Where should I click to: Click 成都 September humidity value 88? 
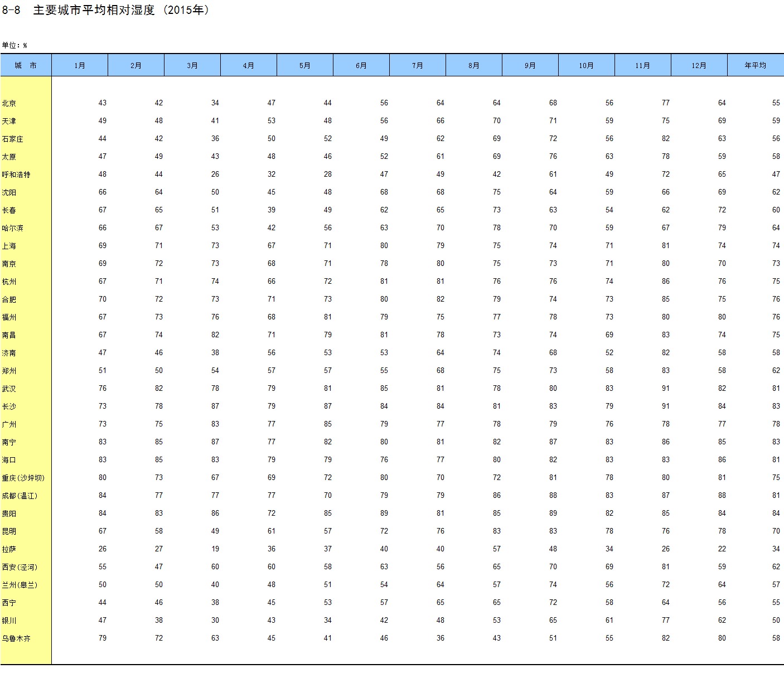tap(553, 495)
